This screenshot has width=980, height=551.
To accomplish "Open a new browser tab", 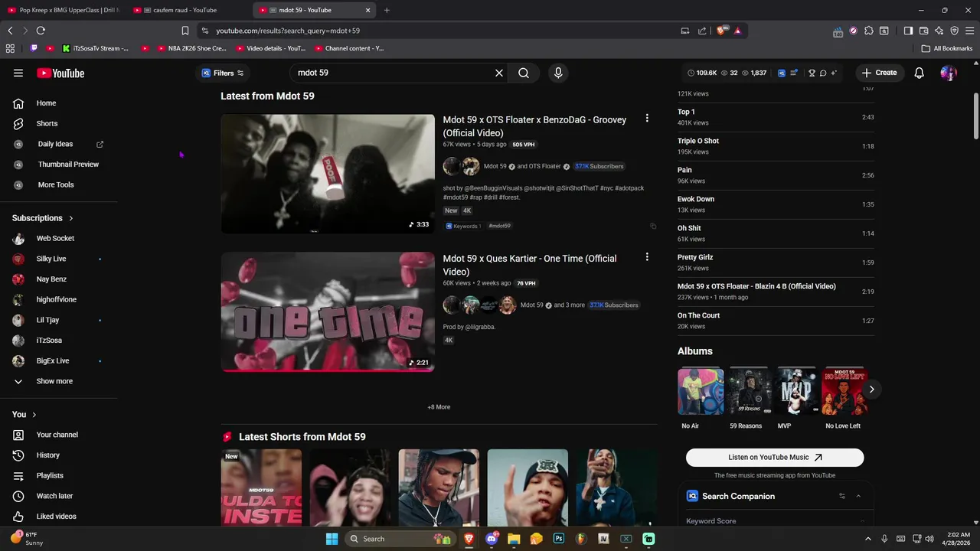I will [387, 10].
